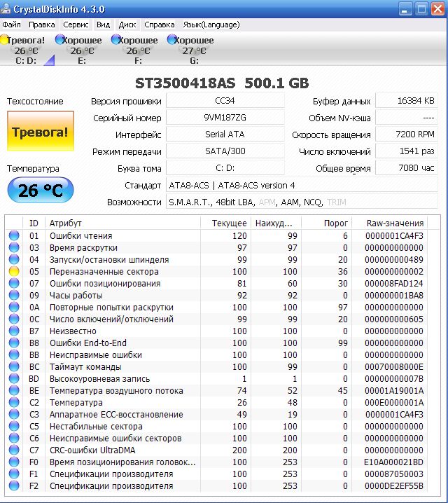Click the blue status icon for disk F:
Viewport: 448px width, 503px height.
(116, 39)
